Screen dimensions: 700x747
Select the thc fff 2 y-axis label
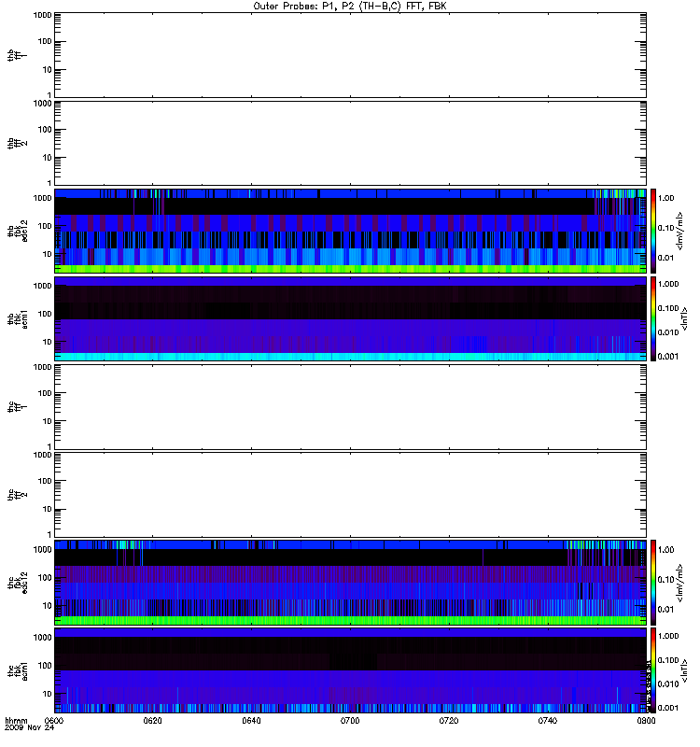[16, 495]
